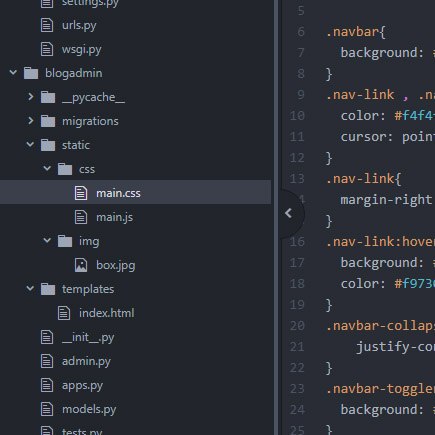Click the color: #f973 value line
This screenshot has width=435, height=435.
click(388, 284)
